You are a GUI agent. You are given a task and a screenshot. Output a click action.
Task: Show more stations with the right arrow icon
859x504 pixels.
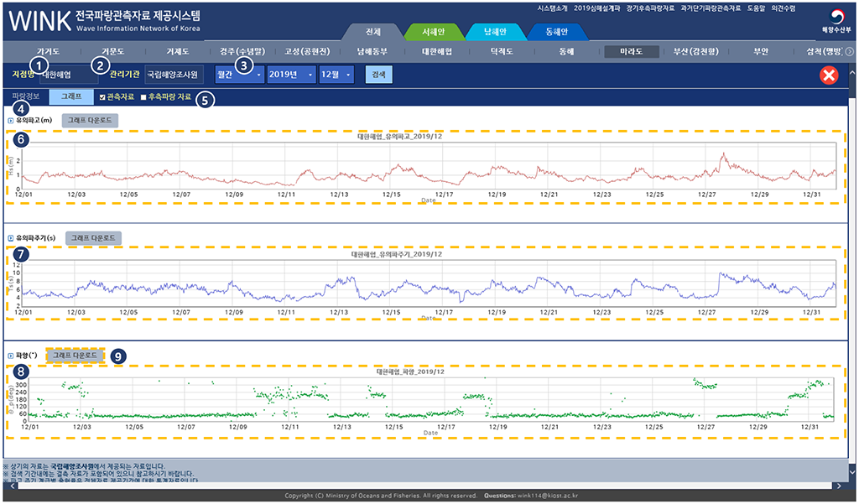pyautogui.click(x=850, y=51)
